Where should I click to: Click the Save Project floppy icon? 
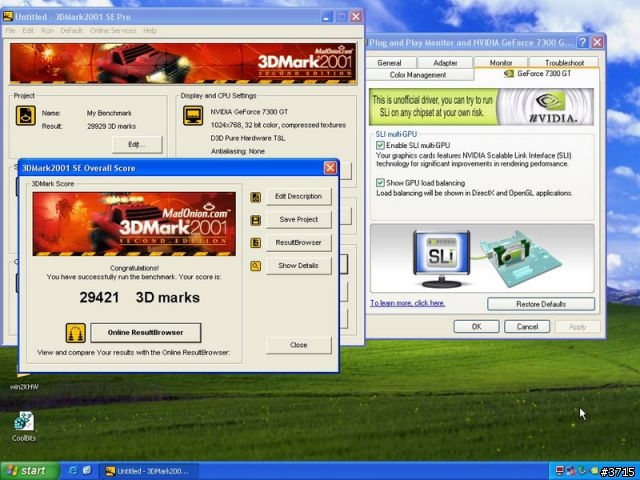click(x=256, y=220)
